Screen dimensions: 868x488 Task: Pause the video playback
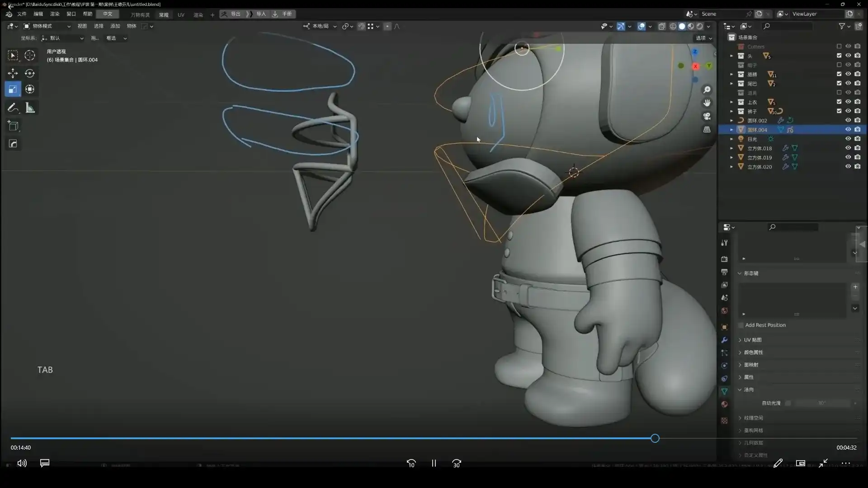click(434, 463)
